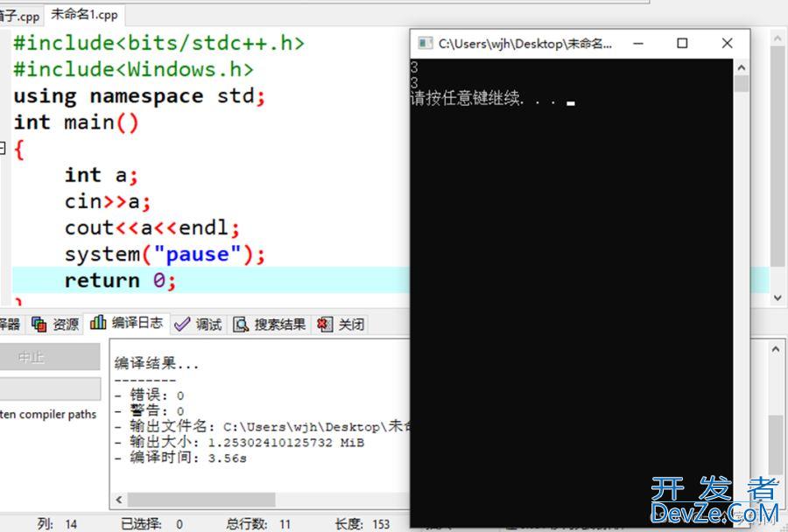Click the status bar 总行数: 11 entry
This screenshot has height=532, width=788.
[x=258, y=524]
